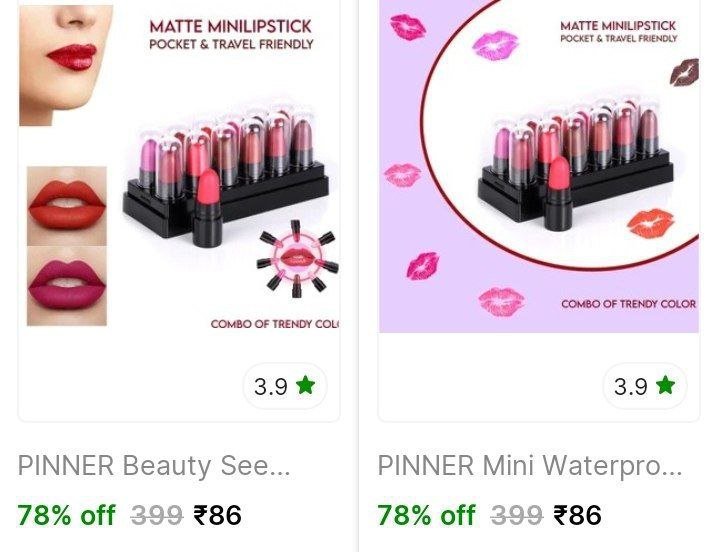Click left product ₹86 price
Screen dimensions: 719x552
click(x=217, y=514)
